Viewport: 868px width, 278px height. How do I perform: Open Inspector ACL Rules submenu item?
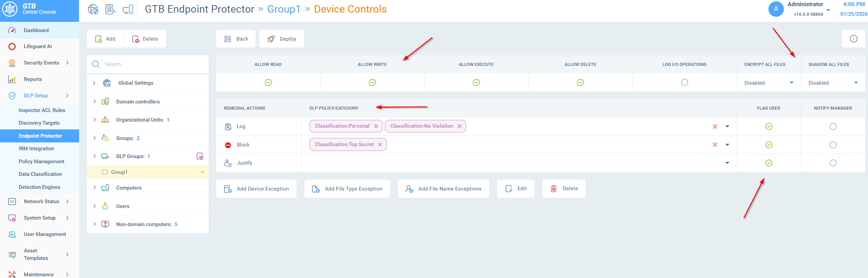click(x=42, y=110)
